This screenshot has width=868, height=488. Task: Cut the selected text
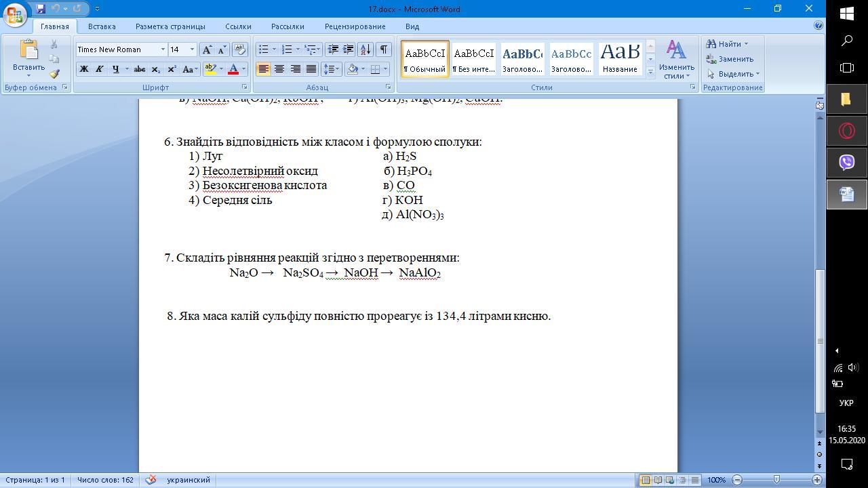click(54, 45)
